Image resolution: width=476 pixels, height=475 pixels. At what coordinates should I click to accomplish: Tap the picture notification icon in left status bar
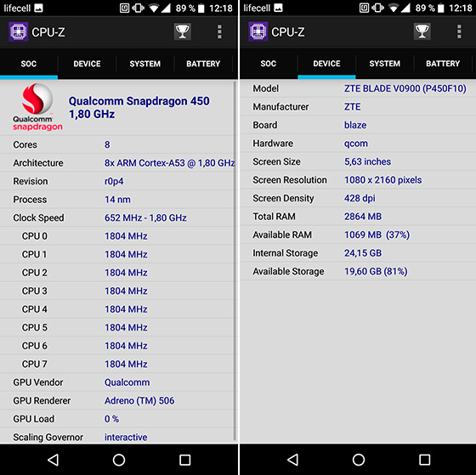(x=38, y=8)
